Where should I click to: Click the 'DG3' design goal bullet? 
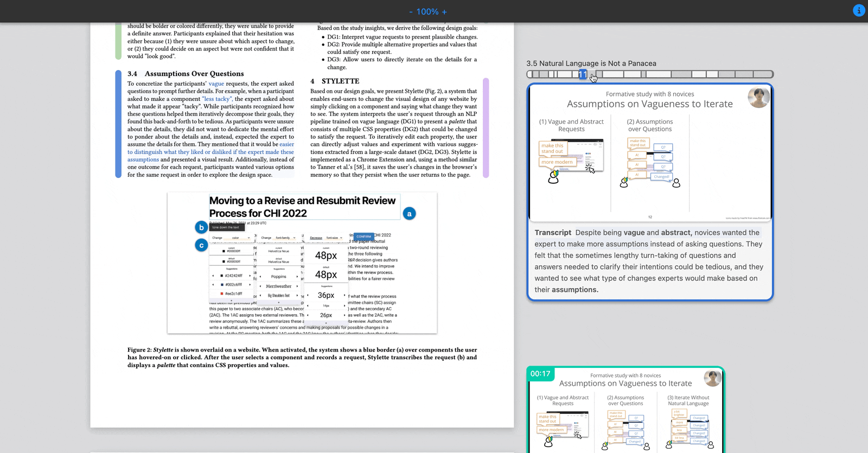tap(399, 63)
